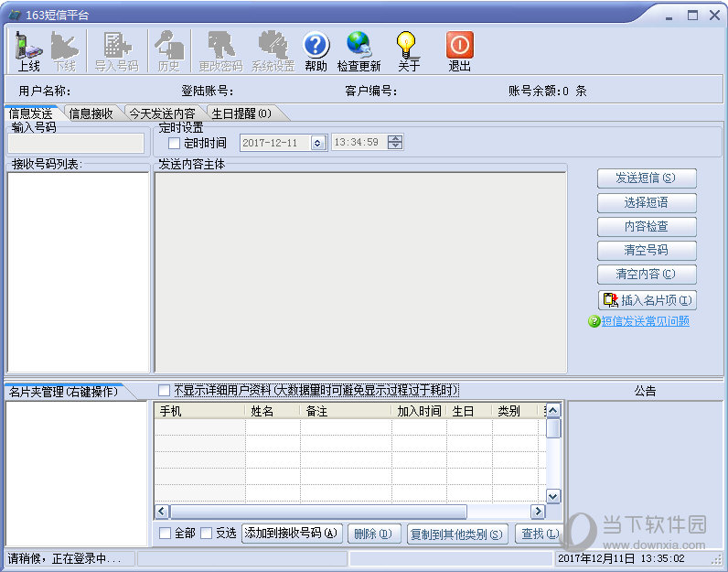
Task: Click the time spinner beside 13:34:59
Action: point(395,142)
